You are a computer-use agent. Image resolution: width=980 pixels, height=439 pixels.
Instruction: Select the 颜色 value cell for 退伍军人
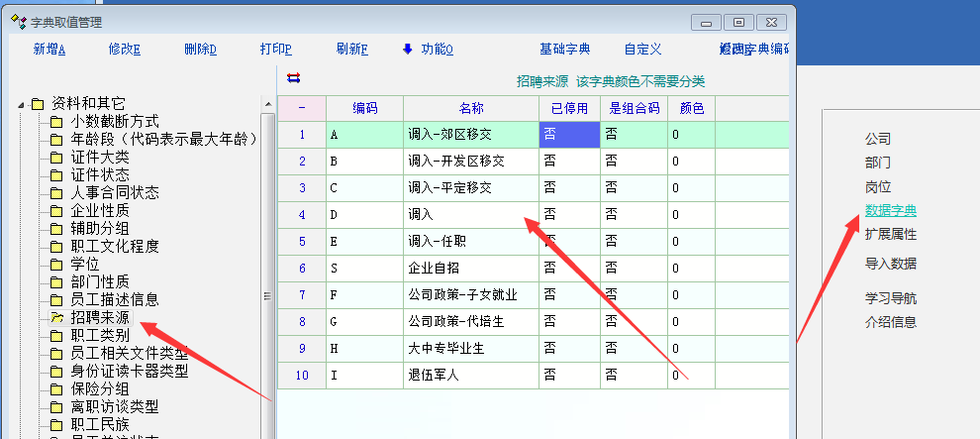691,375
